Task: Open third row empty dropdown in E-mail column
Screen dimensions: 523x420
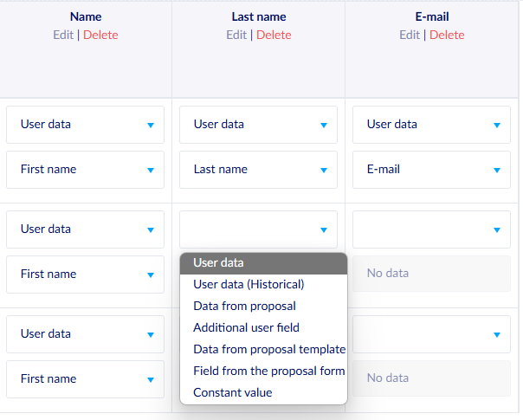Action: tap(431, 334)
